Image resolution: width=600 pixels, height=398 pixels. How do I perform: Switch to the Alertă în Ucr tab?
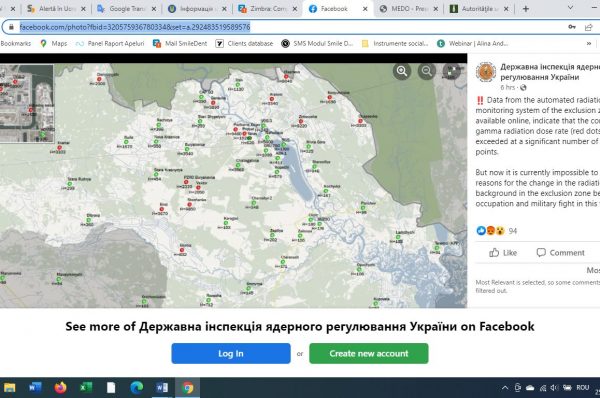[x=56, y=8]
